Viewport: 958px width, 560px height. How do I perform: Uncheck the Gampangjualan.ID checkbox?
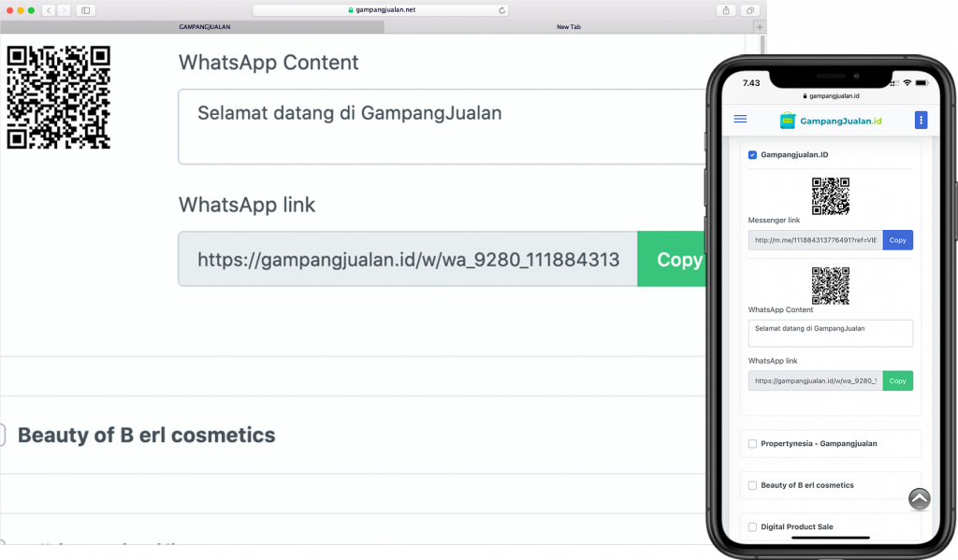click(753, 155)
